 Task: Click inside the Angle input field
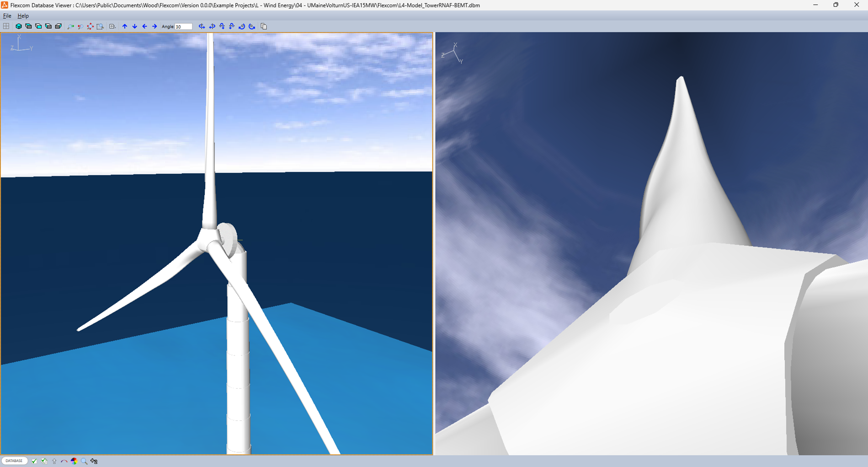coord(183,27)
